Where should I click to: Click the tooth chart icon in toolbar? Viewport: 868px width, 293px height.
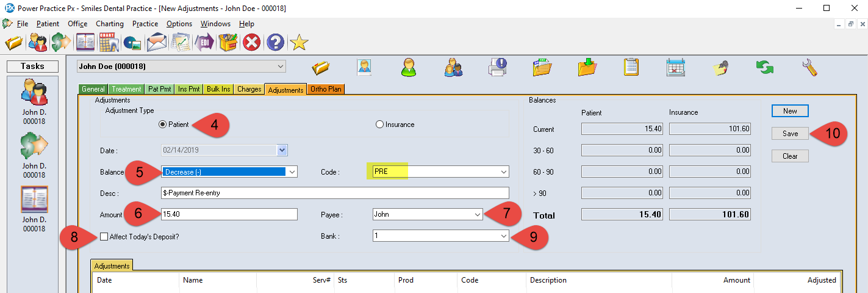click(x=109, y=42)
